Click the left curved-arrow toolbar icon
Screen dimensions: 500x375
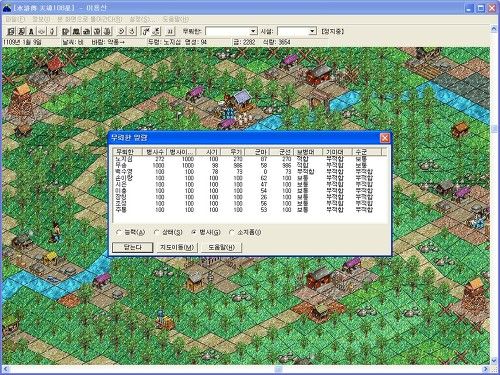pos(121,31)
